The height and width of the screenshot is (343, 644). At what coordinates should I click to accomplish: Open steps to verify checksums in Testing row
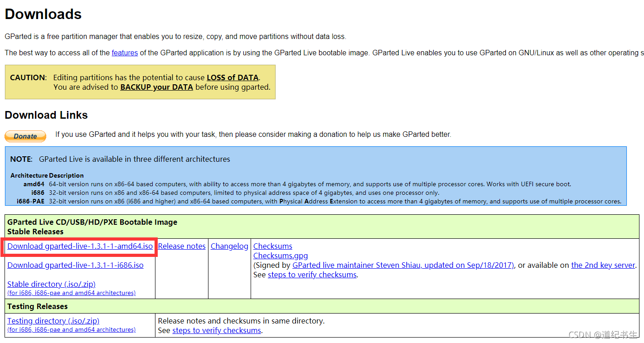[x=217, y=330]
